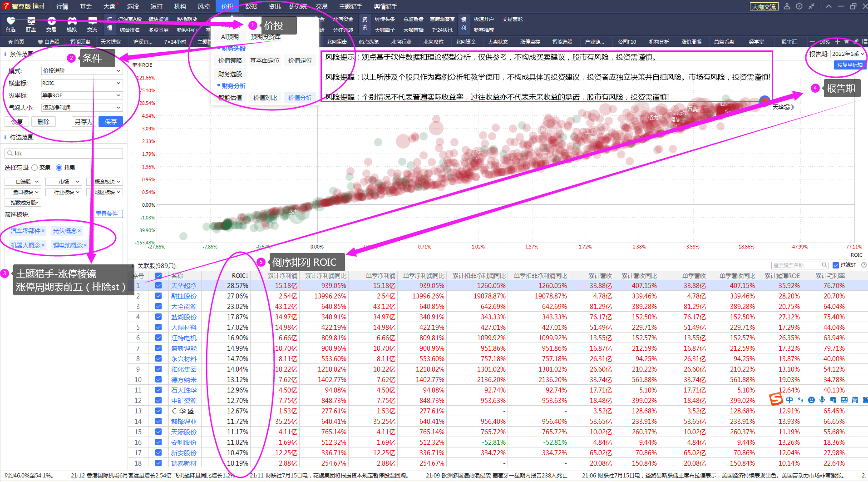Open 交易 trade icon
The image size is (868, 482).
click(x=51, y=20)
